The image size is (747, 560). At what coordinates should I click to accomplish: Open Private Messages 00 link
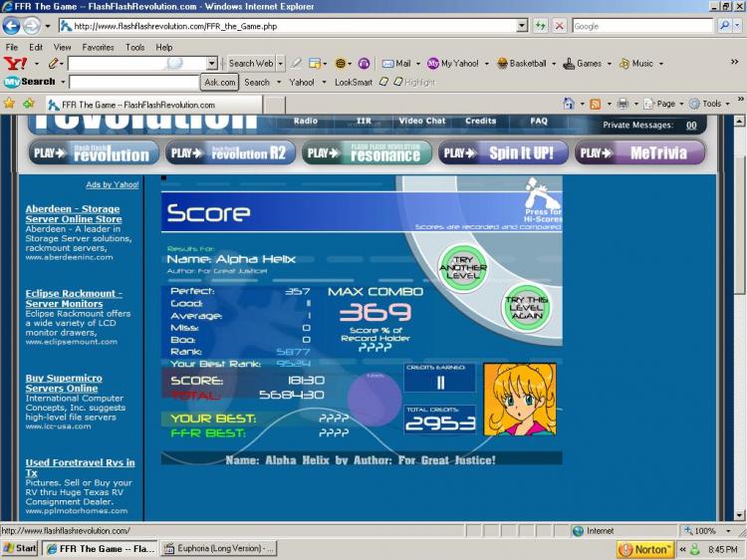pos(691,126)
